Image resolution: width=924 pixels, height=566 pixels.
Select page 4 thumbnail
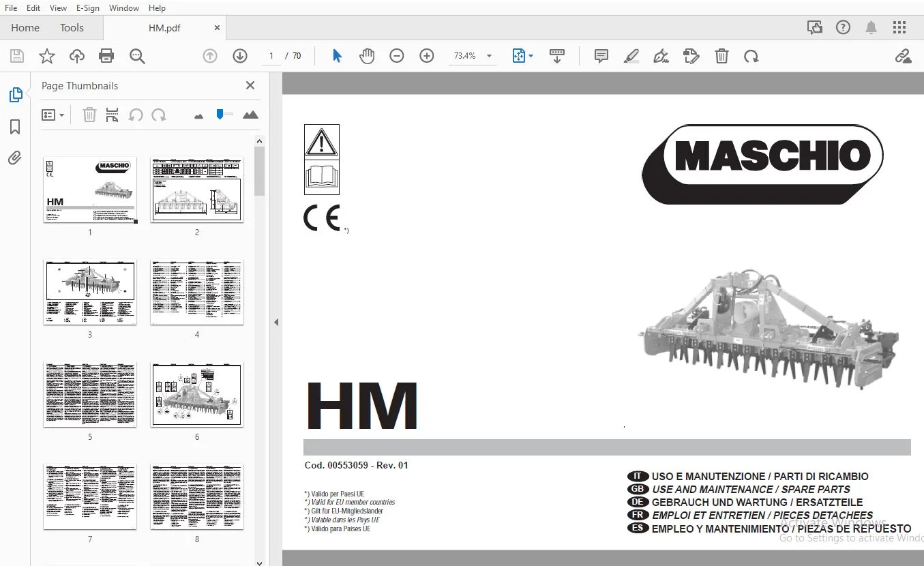click(x=197, y=292)
